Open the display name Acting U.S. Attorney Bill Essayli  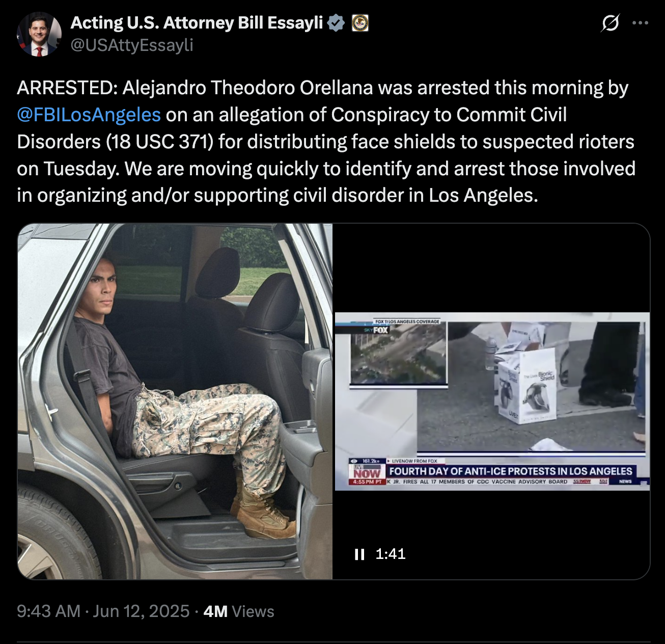197,23
